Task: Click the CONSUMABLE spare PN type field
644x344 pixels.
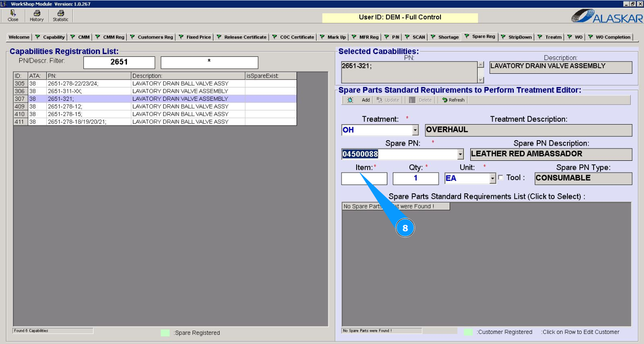Action: [x=583, y=179]
